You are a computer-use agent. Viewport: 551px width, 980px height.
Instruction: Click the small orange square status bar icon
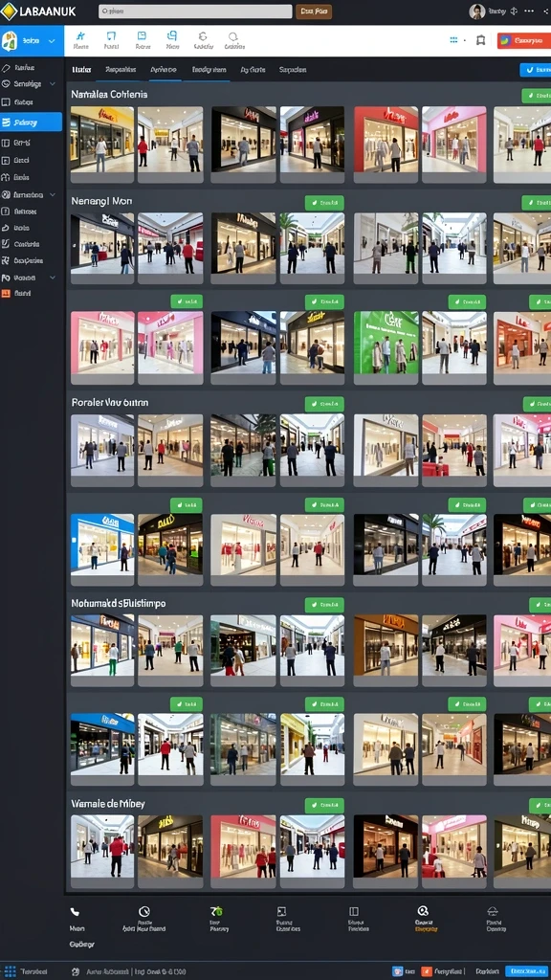[x=426, y=972]
